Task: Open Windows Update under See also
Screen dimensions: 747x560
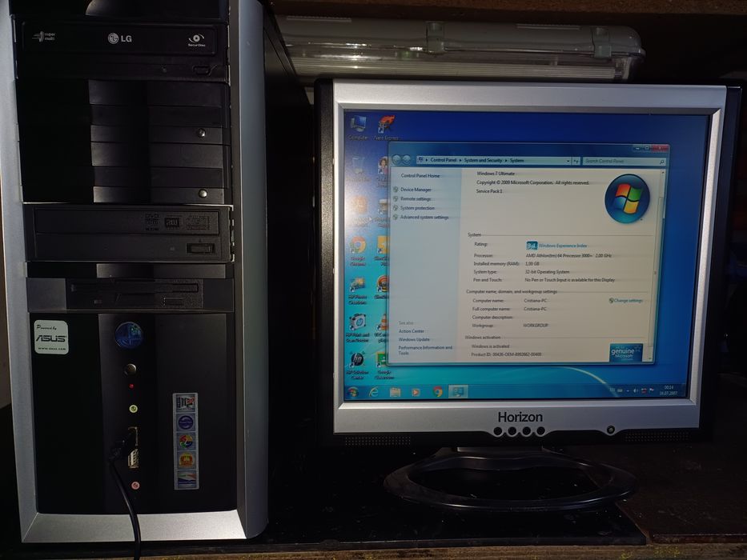Action: pyautogui.click(x=414, y=339)
